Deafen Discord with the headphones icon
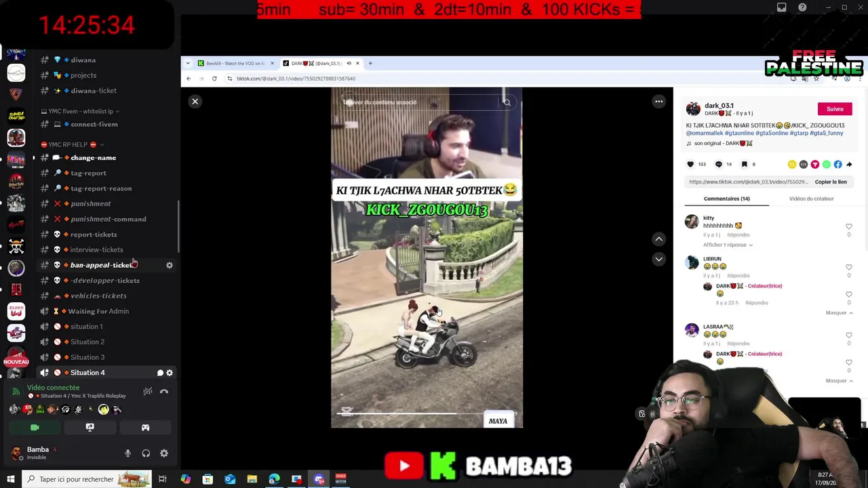The width and height of the screenshot is (868, 488). [146, 453]
